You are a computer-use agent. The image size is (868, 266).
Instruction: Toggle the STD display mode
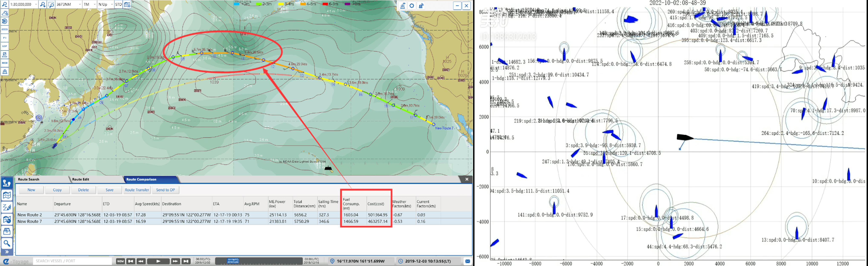119,4
